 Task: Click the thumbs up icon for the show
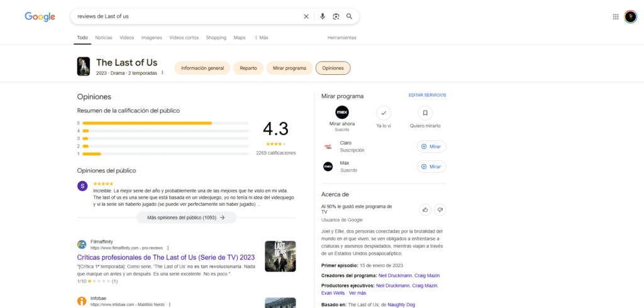pyautogui.click(x=426, y=209)
